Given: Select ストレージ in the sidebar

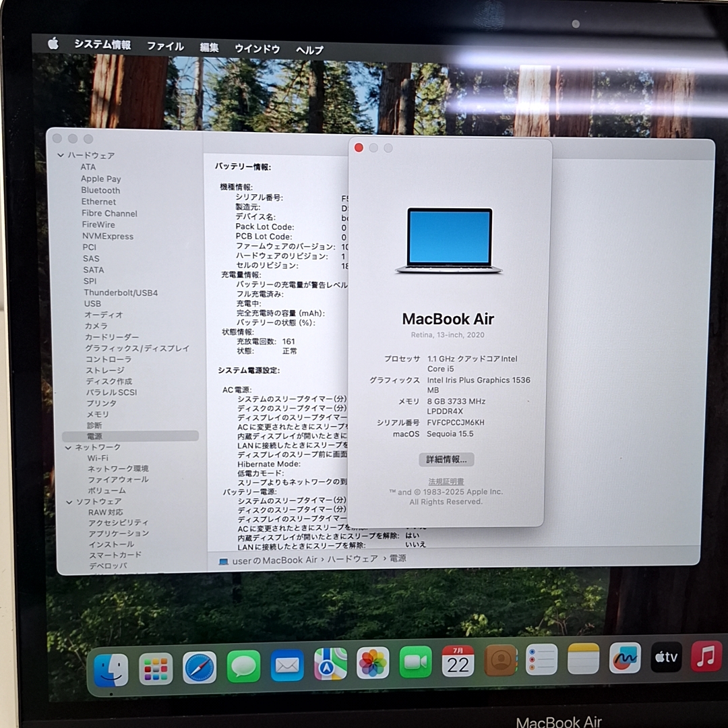Looking at the screenshot, I should (x=105, y=371).
